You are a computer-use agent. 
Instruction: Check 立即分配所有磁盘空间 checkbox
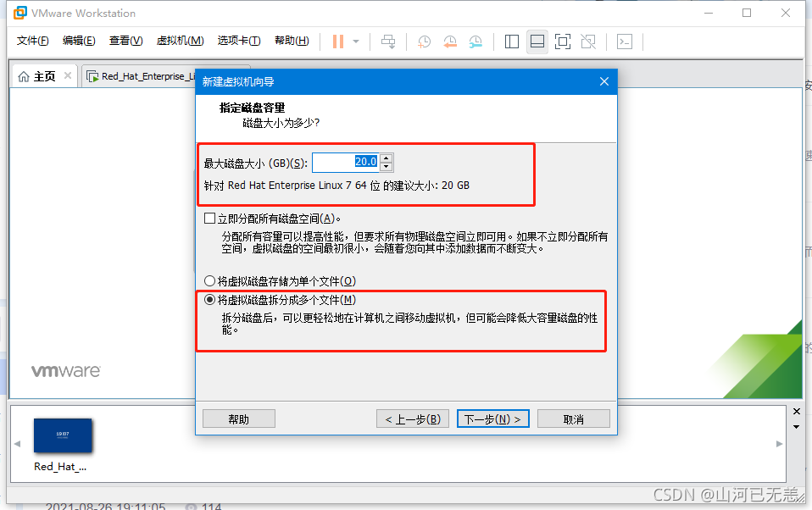coord(209,219)
